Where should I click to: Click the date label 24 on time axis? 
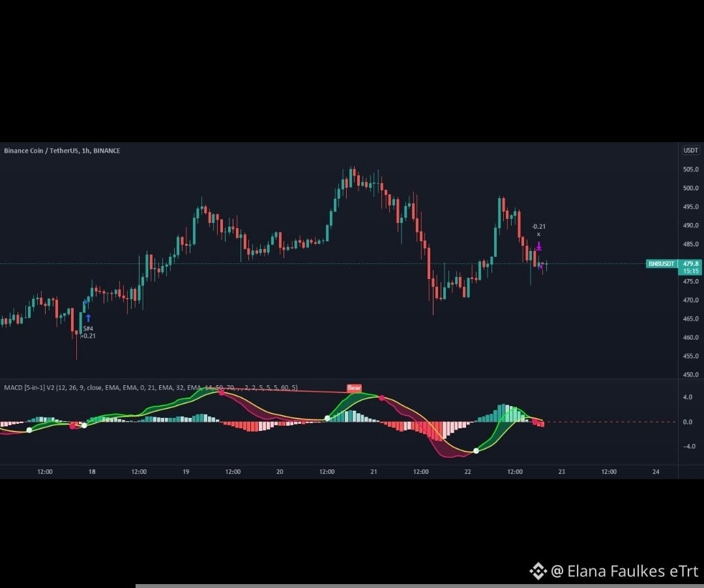656,472
